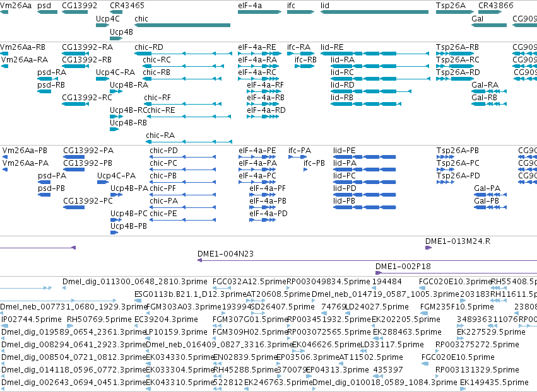Click the Gal gene bar
This screenshot has width=537, height=392.
pos(489,25)
